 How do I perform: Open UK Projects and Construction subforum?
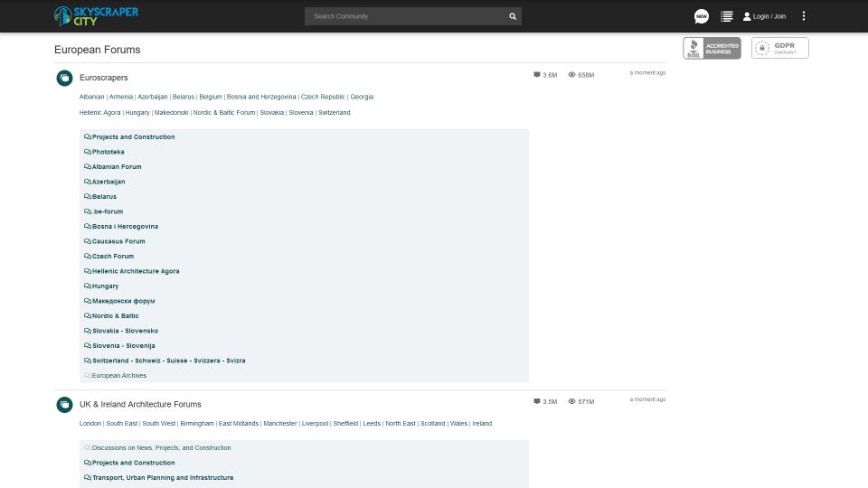tap(134, 463)
